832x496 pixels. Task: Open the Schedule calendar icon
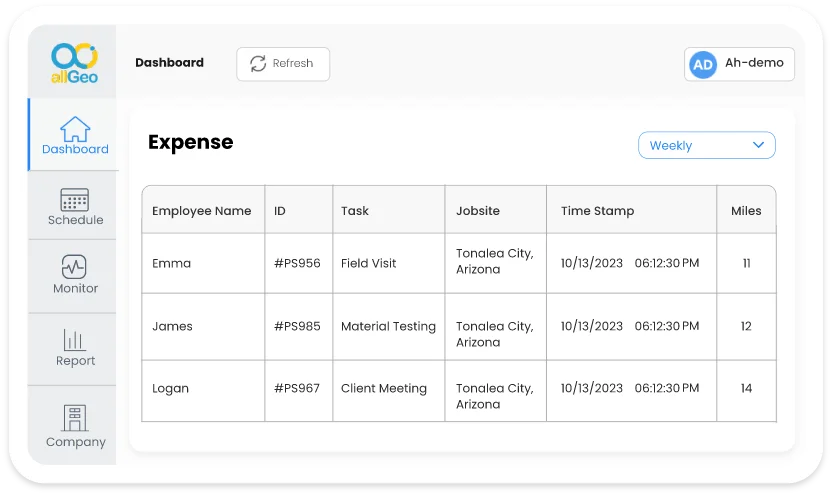point(75,199)
